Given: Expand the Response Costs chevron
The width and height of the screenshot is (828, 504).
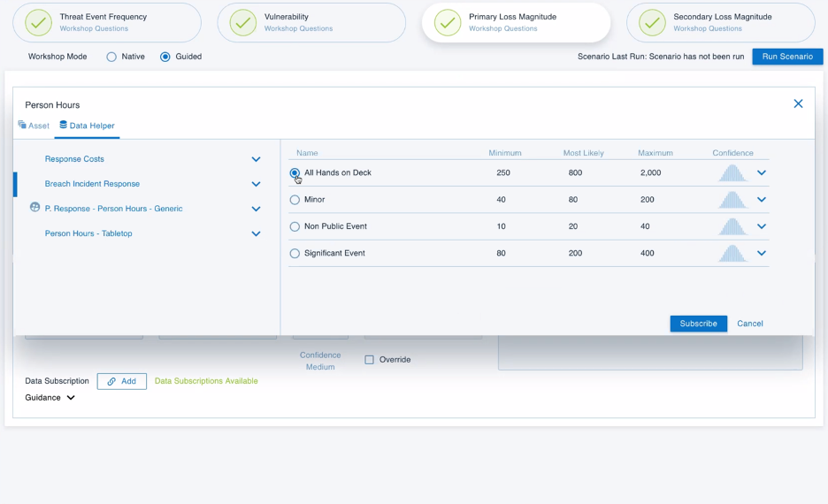Looking at the screenshot, I should pos(257,159).
